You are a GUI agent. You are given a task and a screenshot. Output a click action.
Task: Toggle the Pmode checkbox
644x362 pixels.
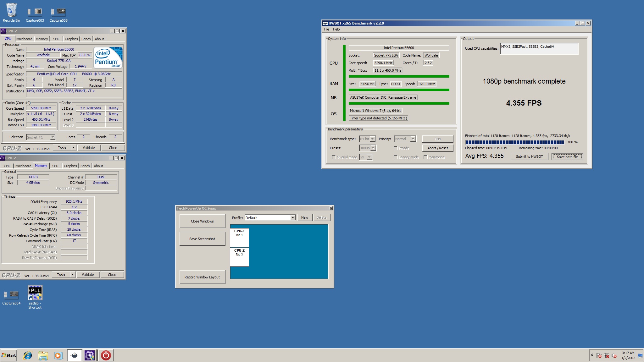coord(396,148)
